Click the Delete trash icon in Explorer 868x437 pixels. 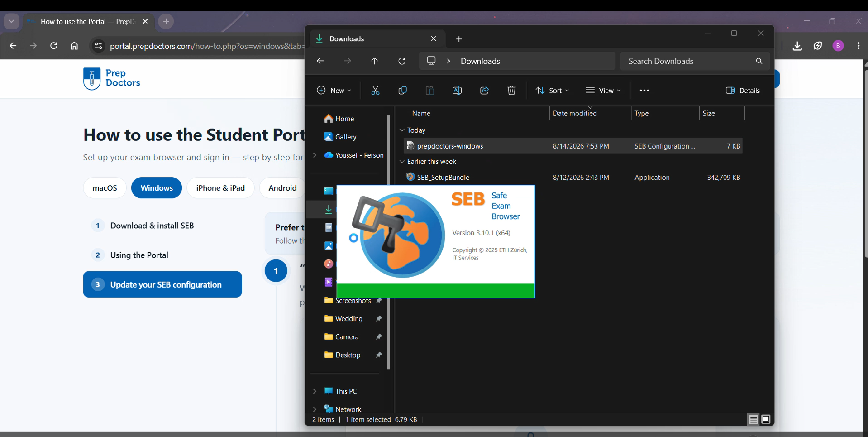coord(511,91)
